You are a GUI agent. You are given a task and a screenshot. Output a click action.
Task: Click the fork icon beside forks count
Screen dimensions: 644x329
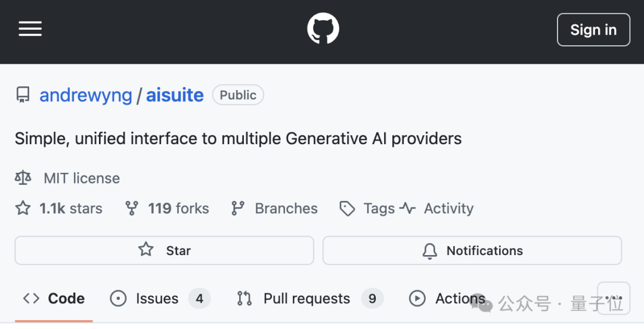(x=132, y=209)
